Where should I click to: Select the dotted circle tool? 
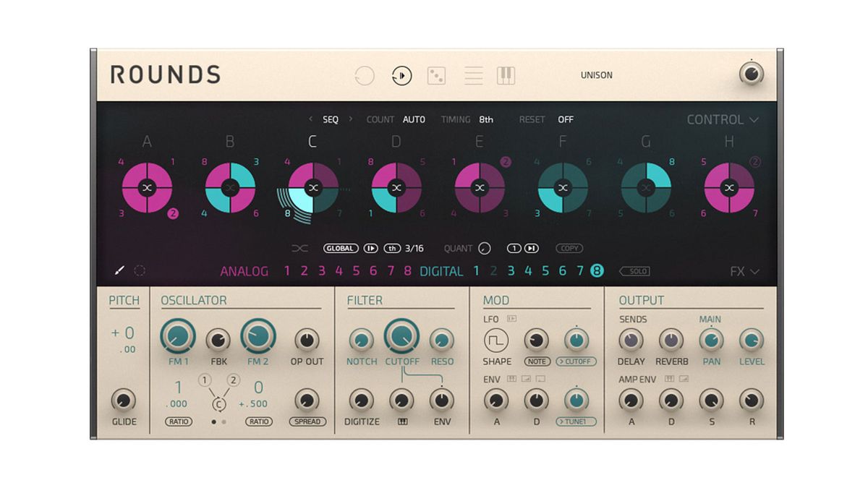(x=140, y=270)
